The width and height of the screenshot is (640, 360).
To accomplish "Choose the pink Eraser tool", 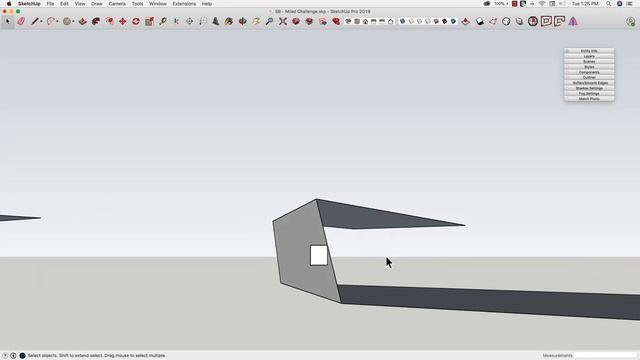I will point(21,21).
